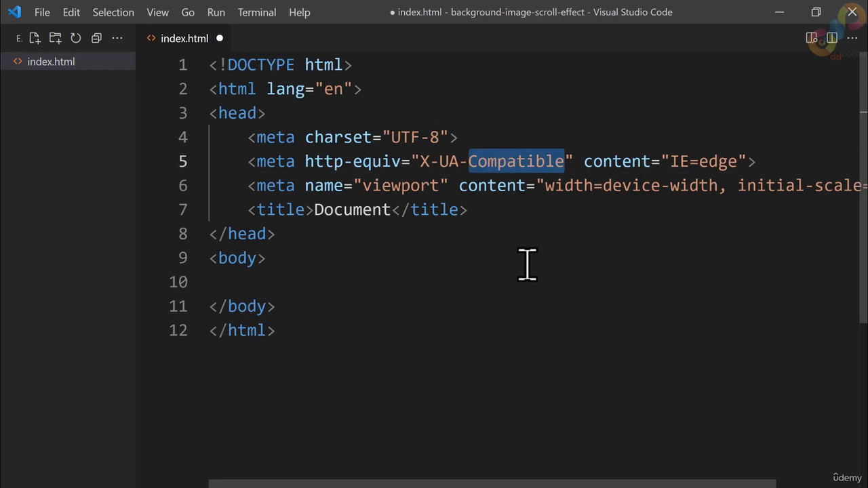This screenshot has width=868, height=488.
Task: Click the closing body tag on line 11
Action: [x=242, y=306]
